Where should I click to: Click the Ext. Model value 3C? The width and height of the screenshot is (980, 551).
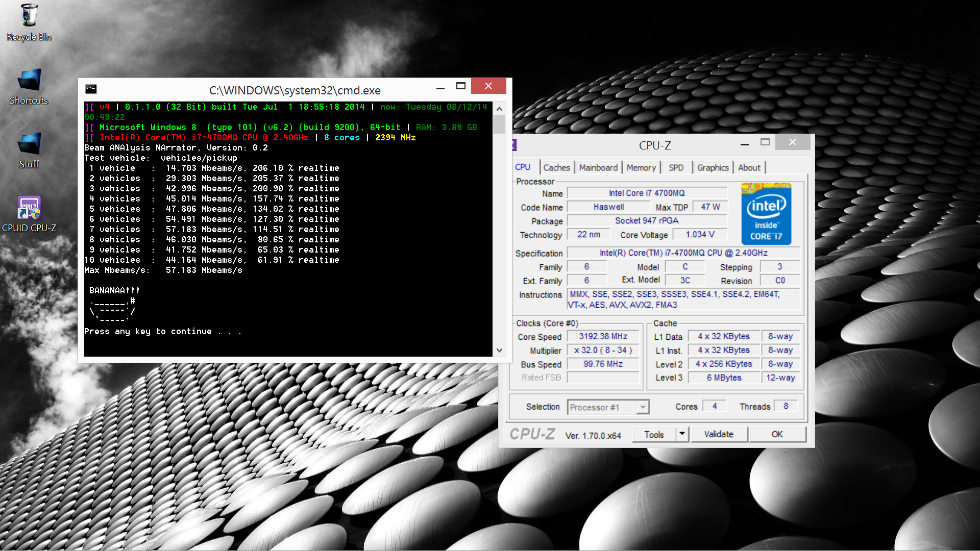[x=685, y=280]
